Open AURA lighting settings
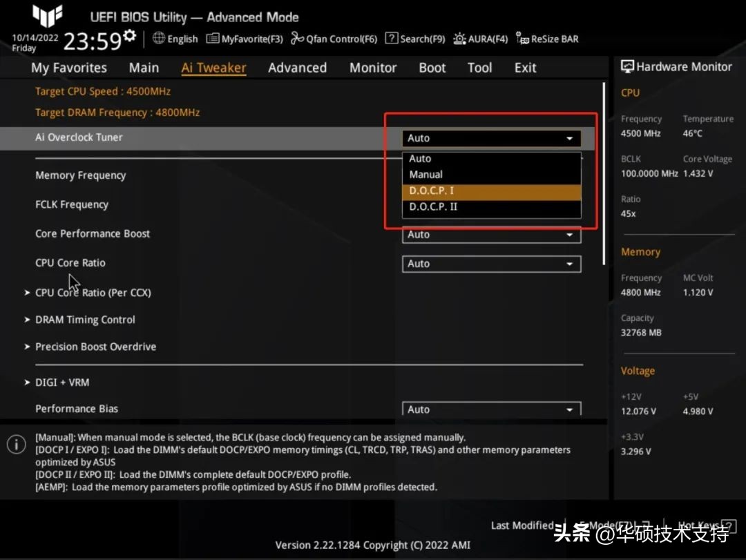The width and height of the screenshot is (746, 560). [x=480, y=39]
